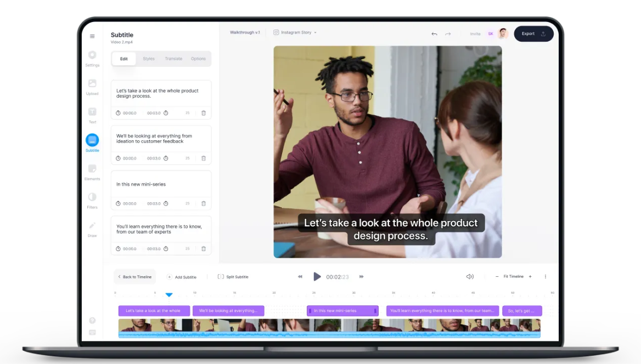641x364 pixels.
Task: Click end-time clock icon of 'In this new mini-series'
Action: (x=166, y=203)
